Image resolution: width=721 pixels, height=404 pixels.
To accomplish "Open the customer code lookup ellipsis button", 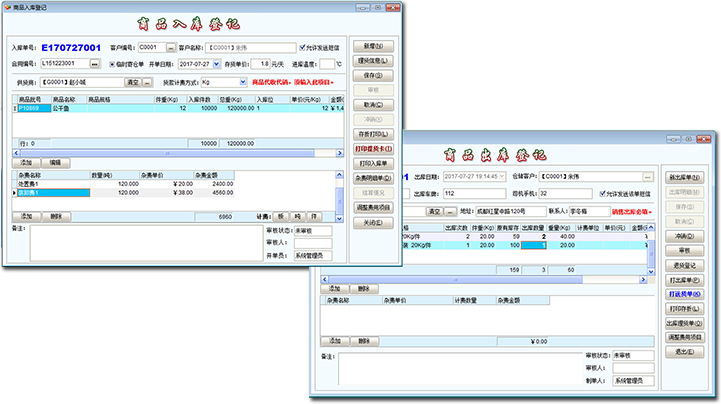I will pyautogui.click(x=171, y=47).
